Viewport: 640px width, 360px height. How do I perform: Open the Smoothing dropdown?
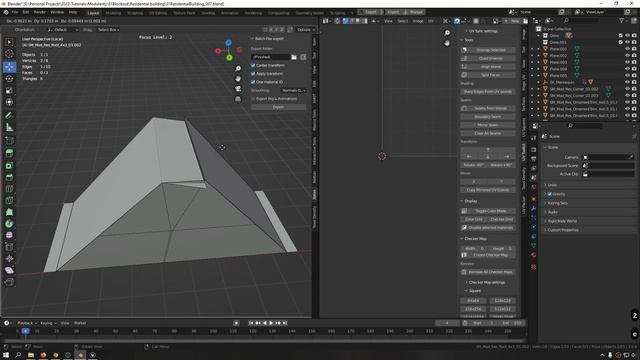pyautogui.click(x=293, y=90)
